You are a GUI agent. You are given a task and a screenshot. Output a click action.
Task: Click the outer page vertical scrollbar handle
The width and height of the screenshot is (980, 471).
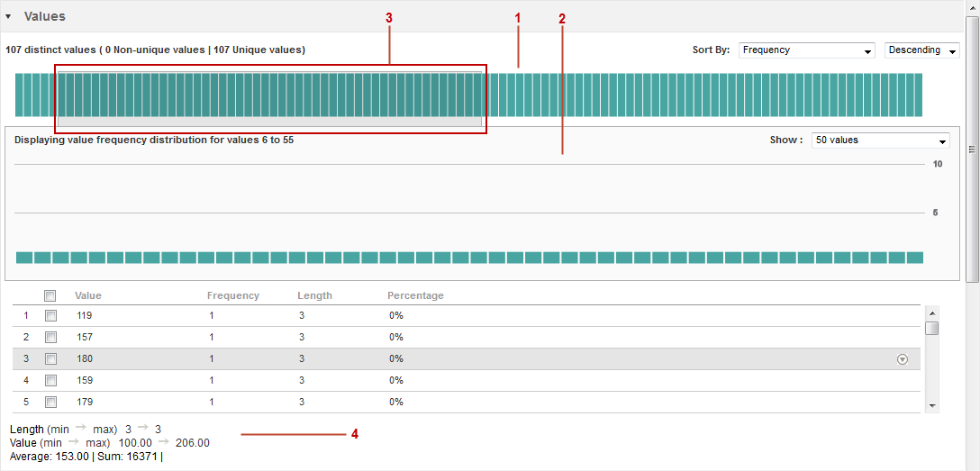[x=972, y=149]
